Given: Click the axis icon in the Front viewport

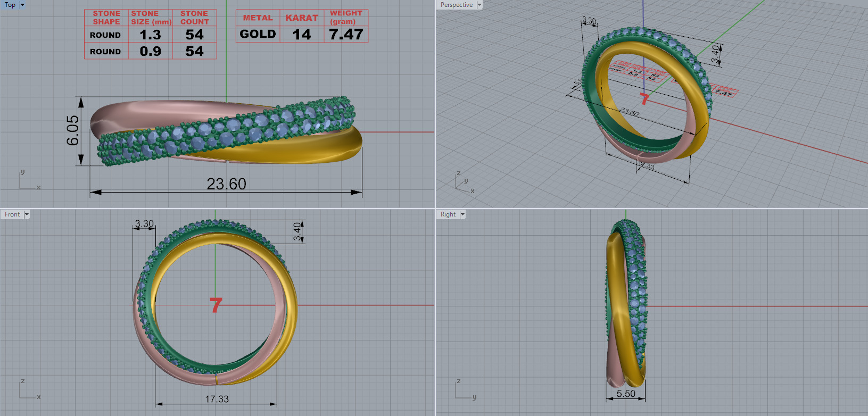Looking at the screenshot, I should (x=29, y=389).
